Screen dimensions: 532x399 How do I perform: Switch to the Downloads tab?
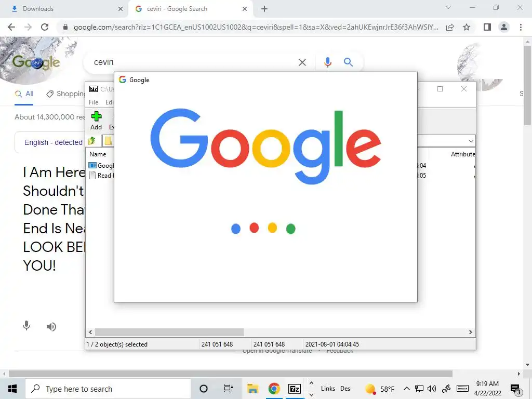[x=64, y=9]
